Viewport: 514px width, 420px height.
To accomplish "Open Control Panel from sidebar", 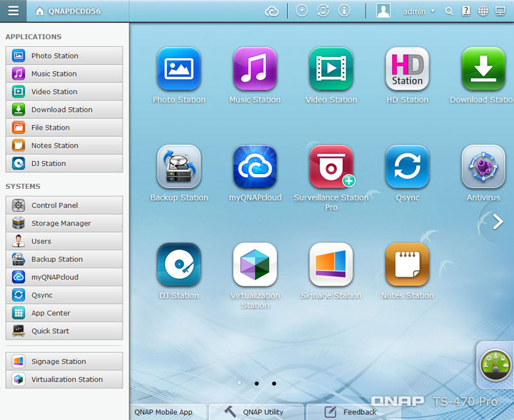I will pyautogui.click(x=64, y=205).
